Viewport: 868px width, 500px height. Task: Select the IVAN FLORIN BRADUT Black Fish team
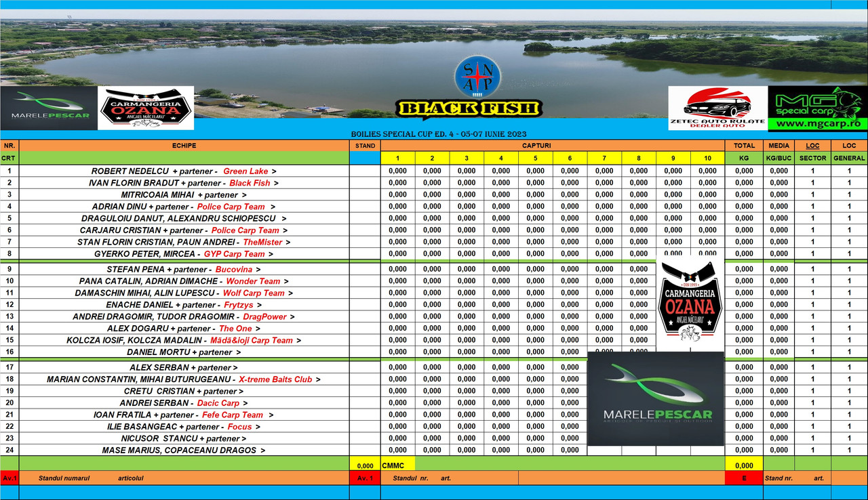[x=184, y=183]
